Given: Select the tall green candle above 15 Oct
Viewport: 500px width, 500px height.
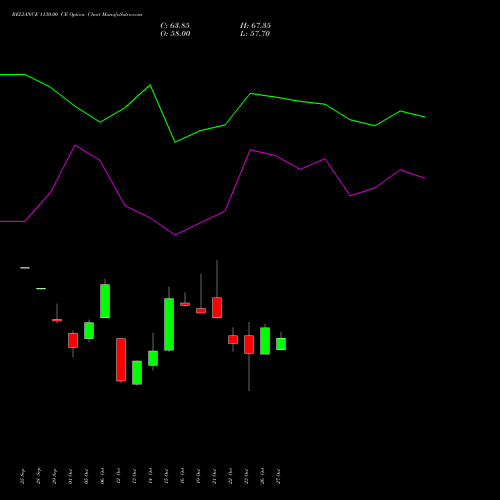Looking at the screenshot, I should coord(169,324).
